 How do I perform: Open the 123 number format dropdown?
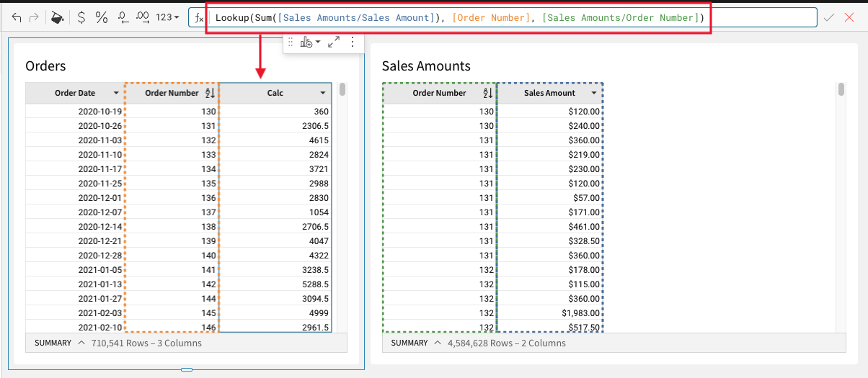(x=168, y=17)
